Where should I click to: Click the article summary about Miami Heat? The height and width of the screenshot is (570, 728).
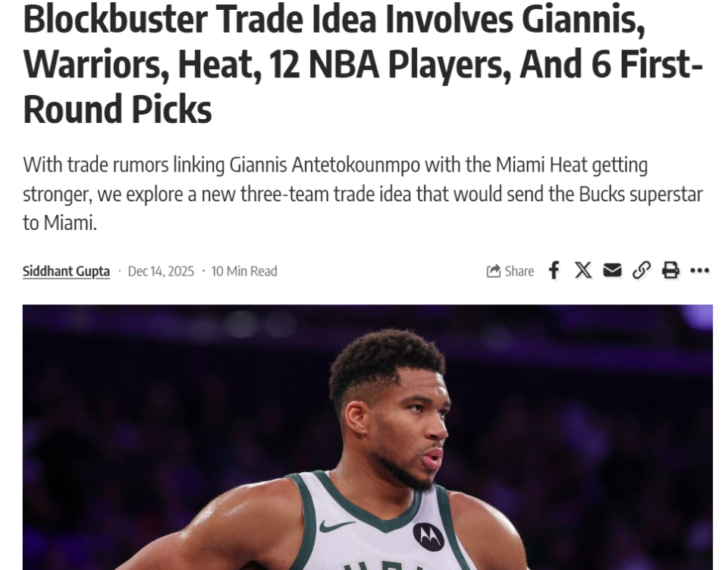click(x=362, y=194)
